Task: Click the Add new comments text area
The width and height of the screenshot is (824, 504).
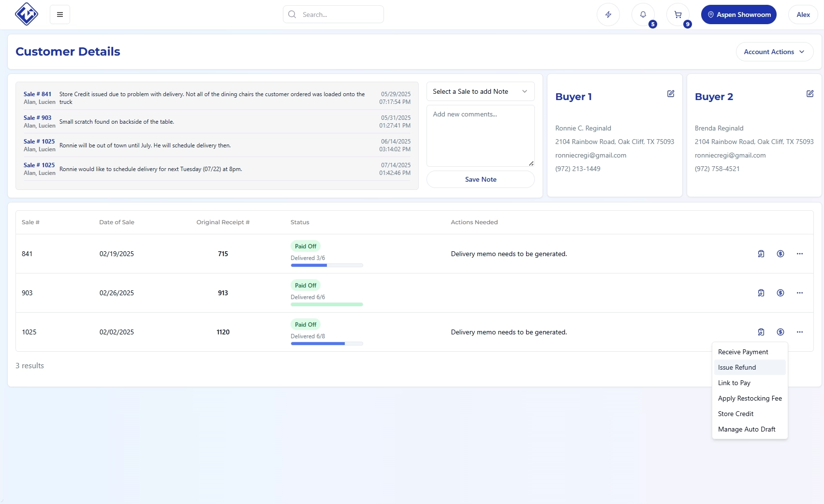Action: click(480, 136)
